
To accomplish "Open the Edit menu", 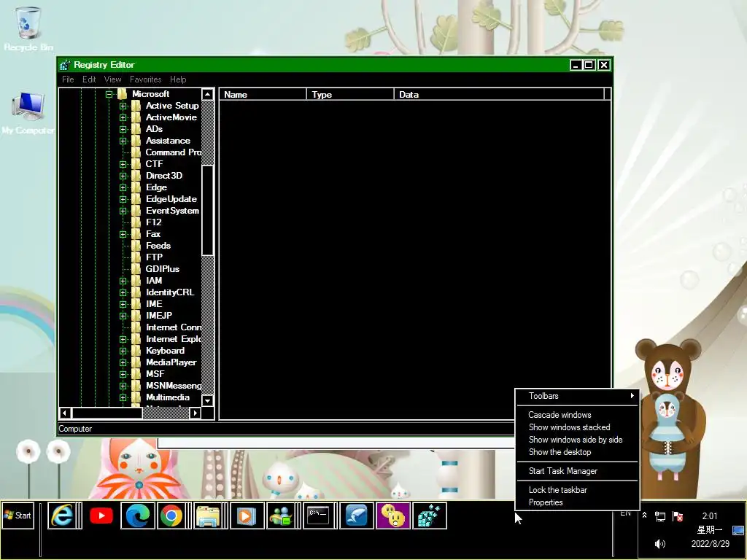I will coord(88,79).
